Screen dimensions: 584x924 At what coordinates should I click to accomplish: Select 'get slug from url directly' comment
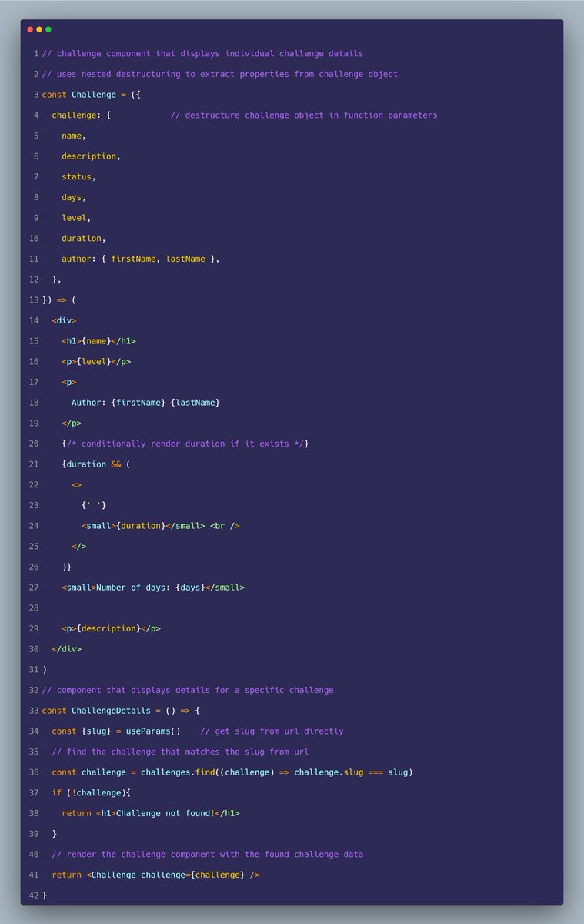point(272,731)
